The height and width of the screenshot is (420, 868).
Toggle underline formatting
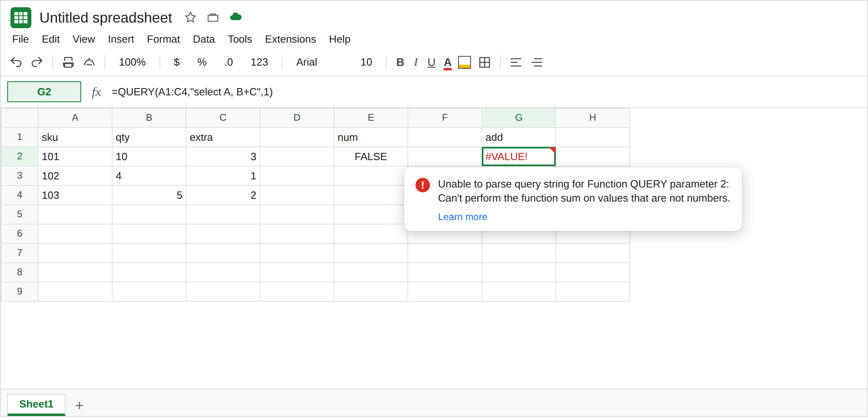pos(431,62)
